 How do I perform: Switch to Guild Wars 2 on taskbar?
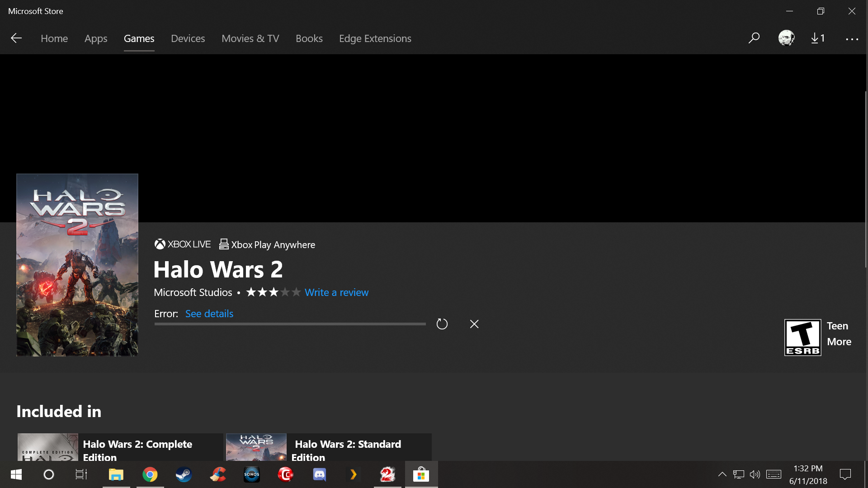tap(387, 474)
